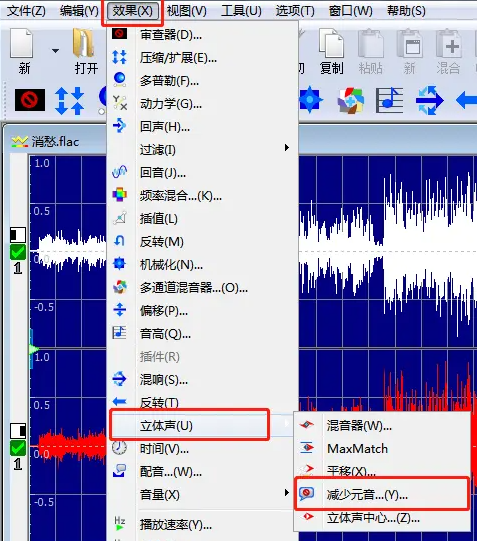Choose 减少元音...(Y)... in stereo submenu
Screen dimensions: 477x541
(382, 494)
